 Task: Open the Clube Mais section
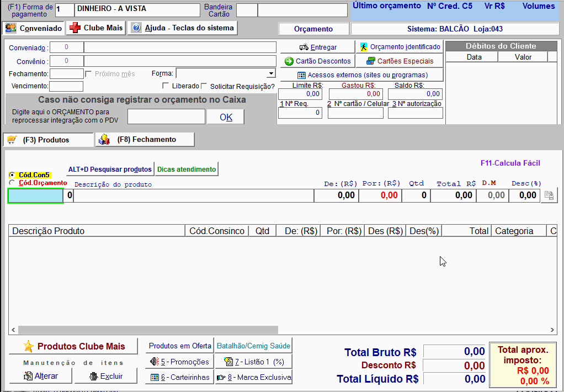96,28
